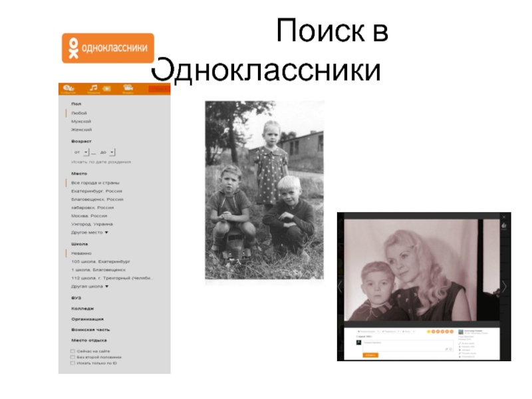Image resolution: width=532 pixels, height=399 pixels.
Task: Close the photo viewer with X
Action: pyautogui.click(x=504, y=217)
